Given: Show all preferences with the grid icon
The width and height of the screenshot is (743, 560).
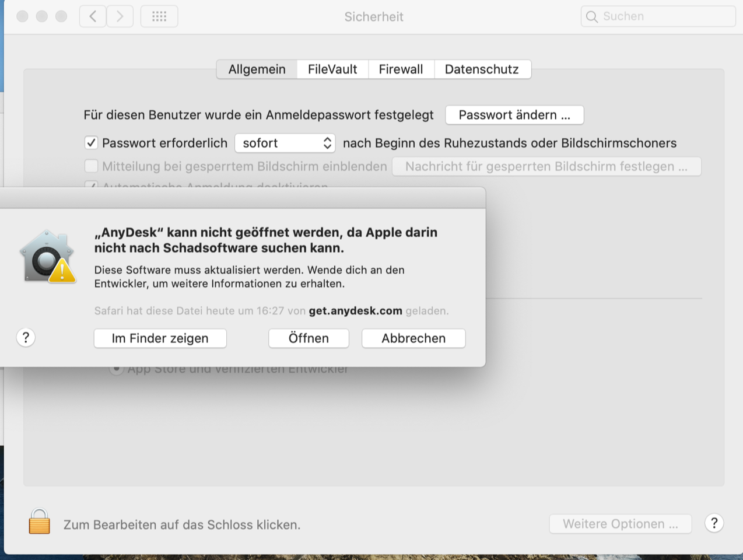Looking at the screenshot, I should tap(159, 16).
